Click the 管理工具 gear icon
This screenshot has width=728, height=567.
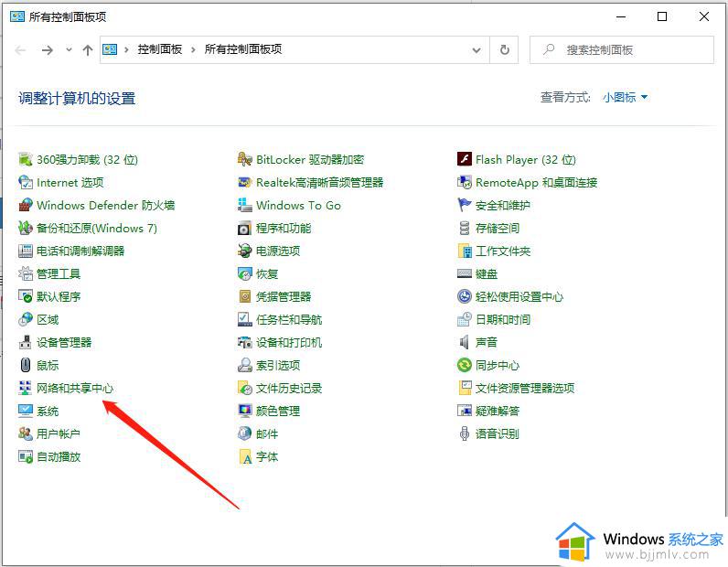click(x=25, y=273)
